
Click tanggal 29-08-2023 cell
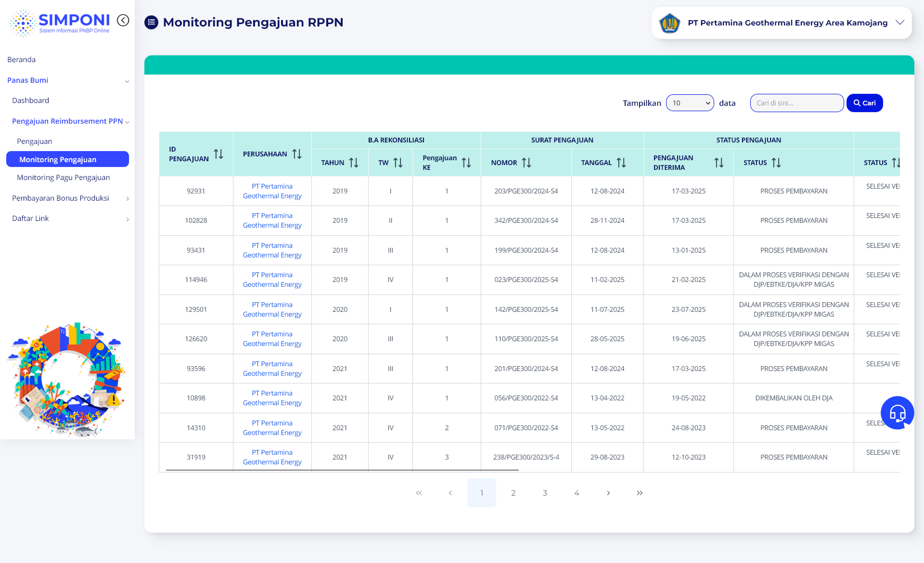[x=607, y=457]
